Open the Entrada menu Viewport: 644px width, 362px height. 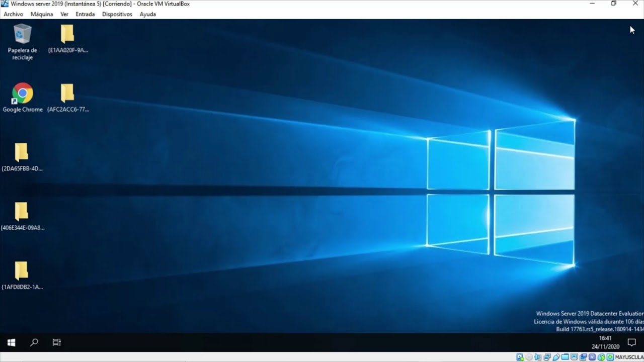[x=85, y=14]
